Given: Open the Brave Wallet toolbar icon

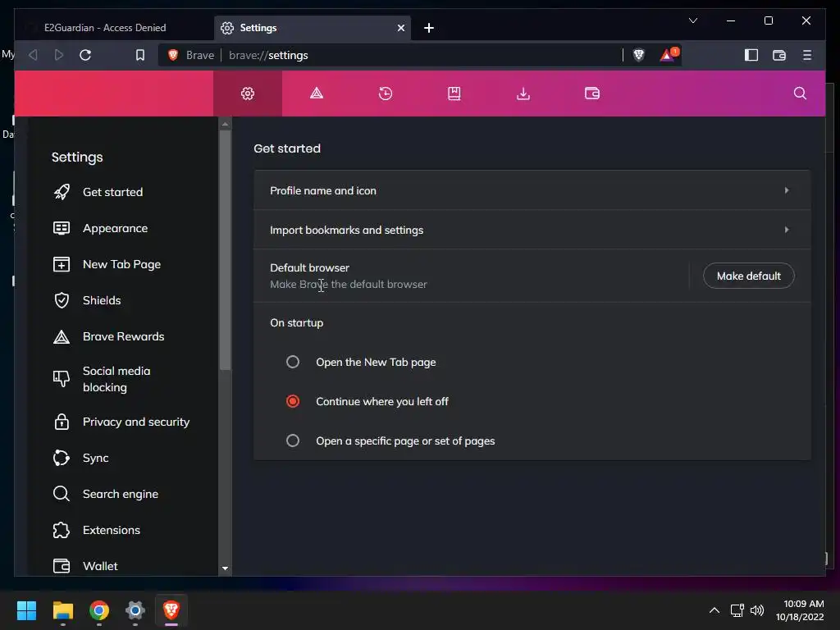Looking at the screenshot, I should [779, 55].
